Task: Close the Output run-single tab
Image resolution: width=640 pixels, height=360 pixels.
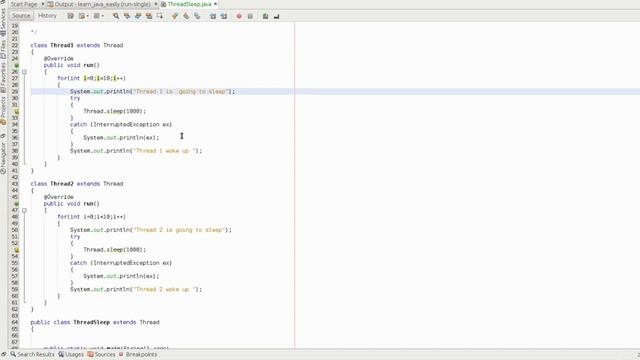Action: pyautogui.click(x=156, y=4)
